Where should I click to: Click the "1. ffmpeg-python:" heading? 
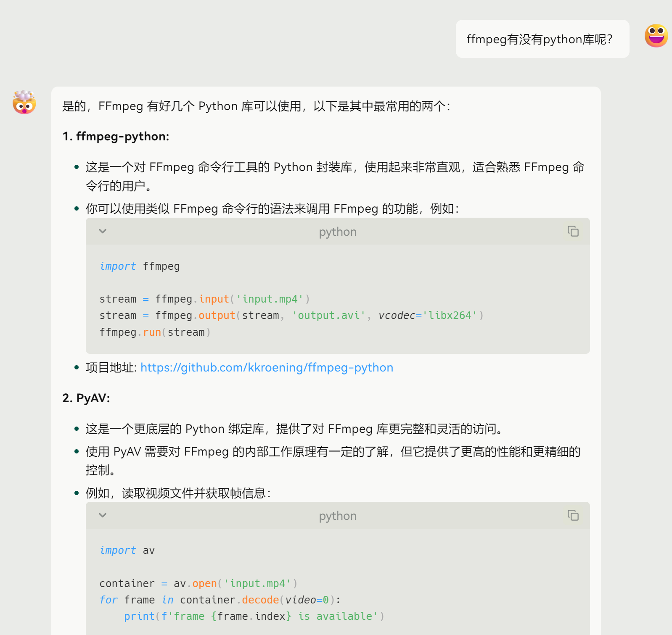tap(116, 137)
